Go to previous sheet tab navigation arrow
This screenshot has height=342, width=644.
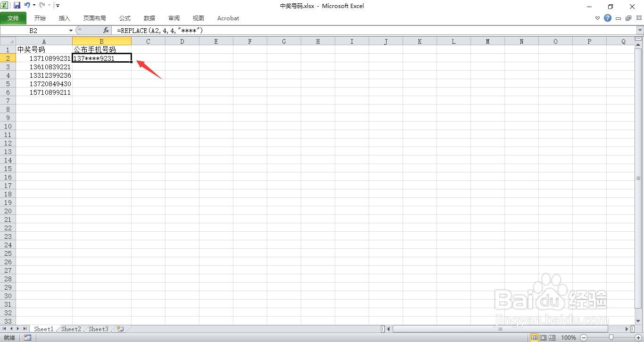(11, 329)
